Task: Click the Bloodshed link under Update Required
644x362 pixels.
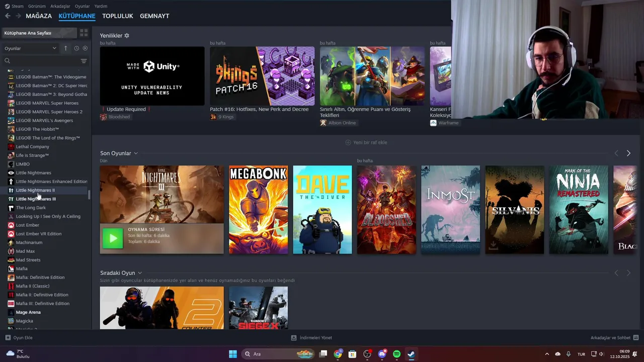Action: click(x=115, y=117)
